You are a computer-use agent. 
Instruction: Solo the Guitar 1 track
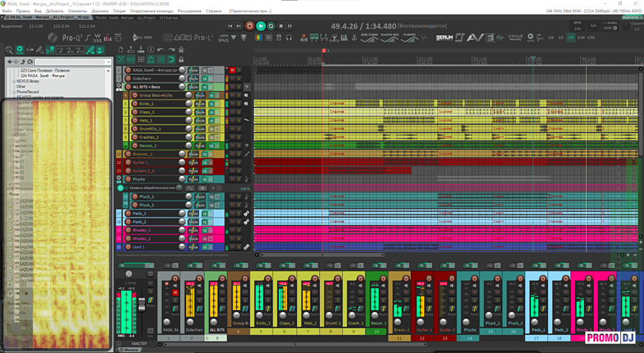point(240,163)
